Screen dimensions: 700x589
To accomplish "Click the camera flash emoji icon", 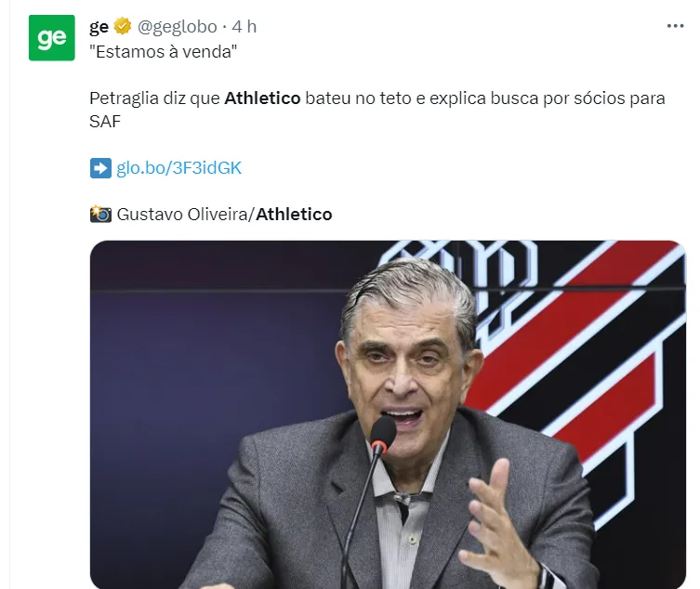I will click(100, 215).
